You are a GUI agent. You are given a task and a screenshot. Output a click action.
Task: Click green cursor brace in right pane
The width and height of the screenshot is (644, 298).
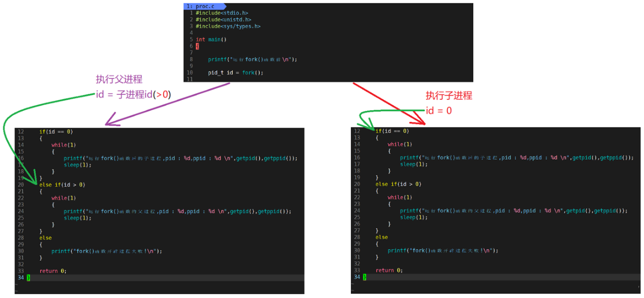point(365,277)
